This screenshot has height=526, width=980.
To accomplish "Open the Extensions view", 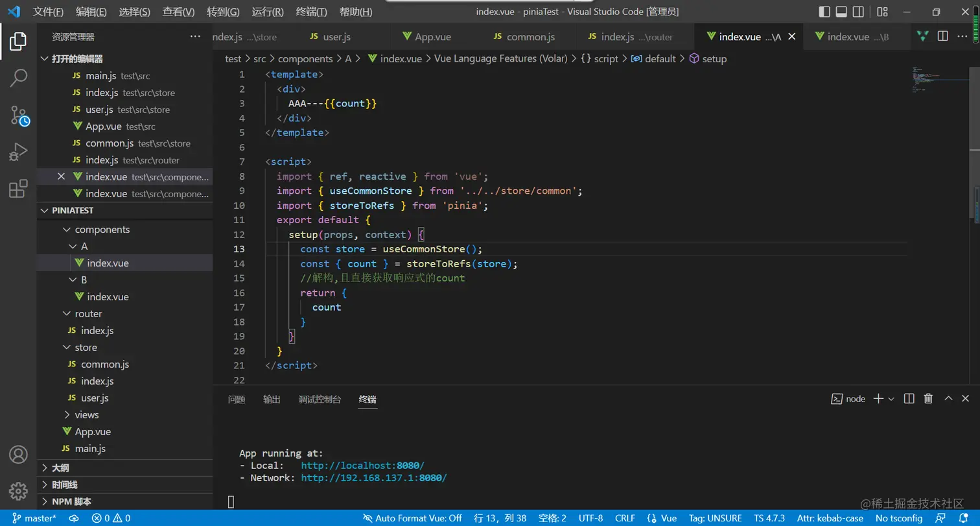I will (18, 189).
